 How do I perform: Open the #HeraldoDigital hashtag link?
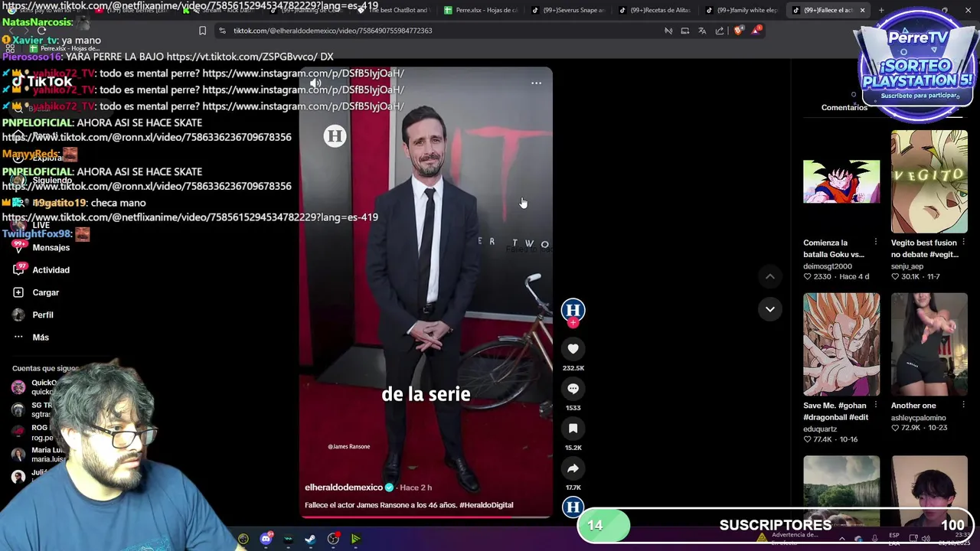[x=486, y=505]
